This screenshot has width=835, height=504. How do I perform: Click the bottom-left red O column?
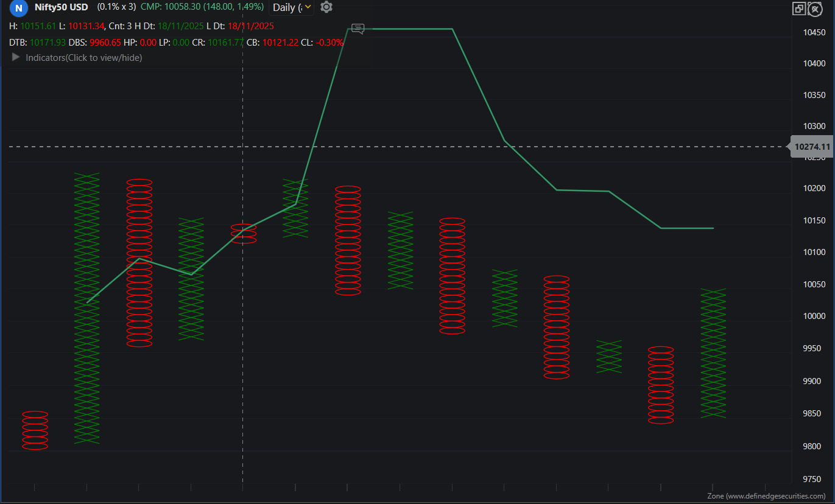35,430
